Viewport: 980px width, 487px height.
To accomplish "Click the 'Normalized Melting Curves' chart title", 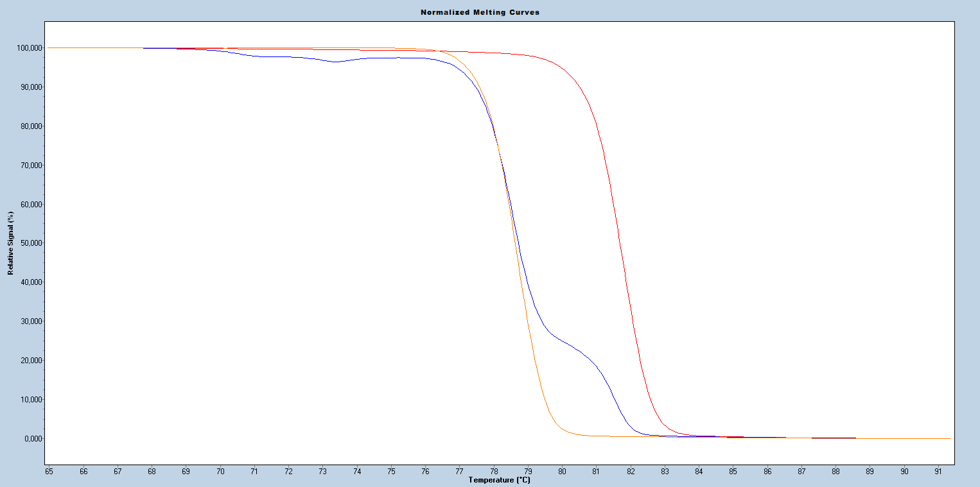I will (480, 12).
